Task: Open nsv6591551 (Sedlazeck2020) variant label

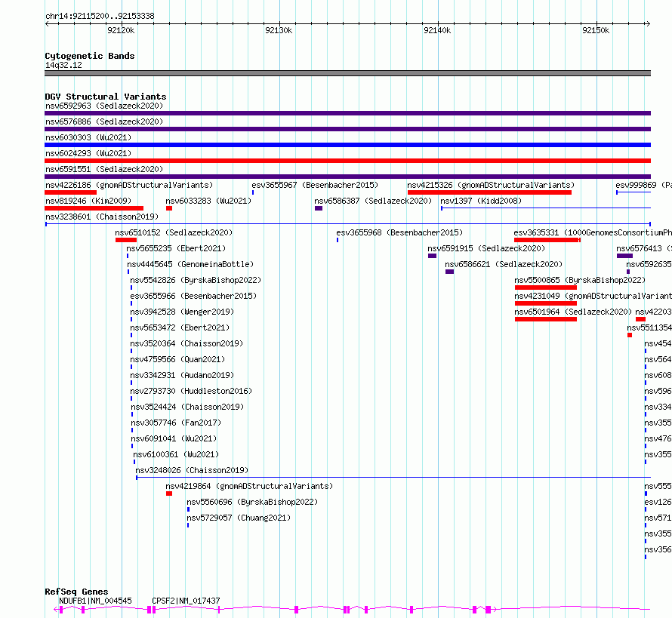Action: pyautogui.click(x=104, y=169)
